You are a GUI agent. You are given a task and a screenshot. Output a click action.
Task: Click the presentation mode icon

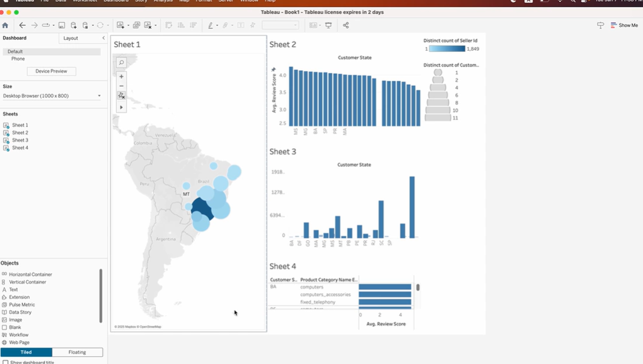(329, 25)
